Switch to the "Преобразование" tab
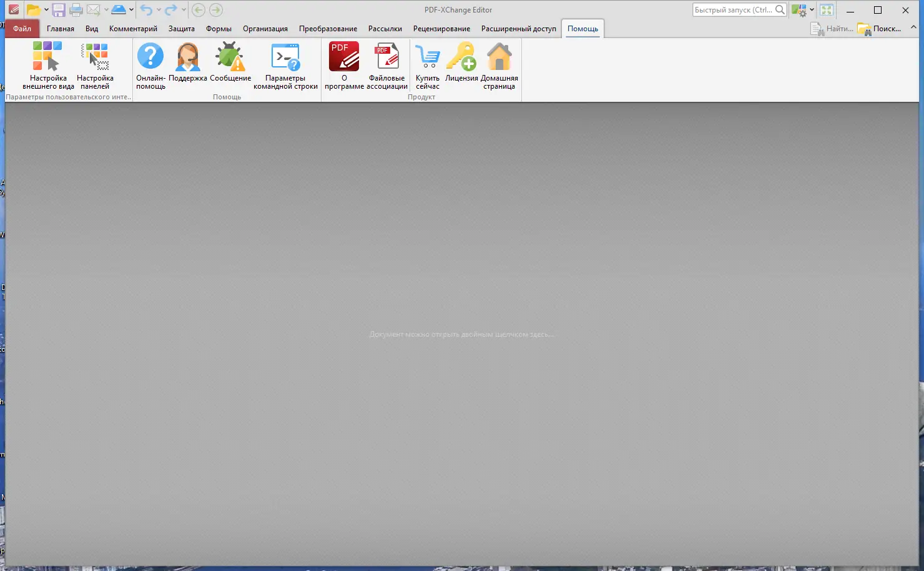 click(x=328, y=29)
